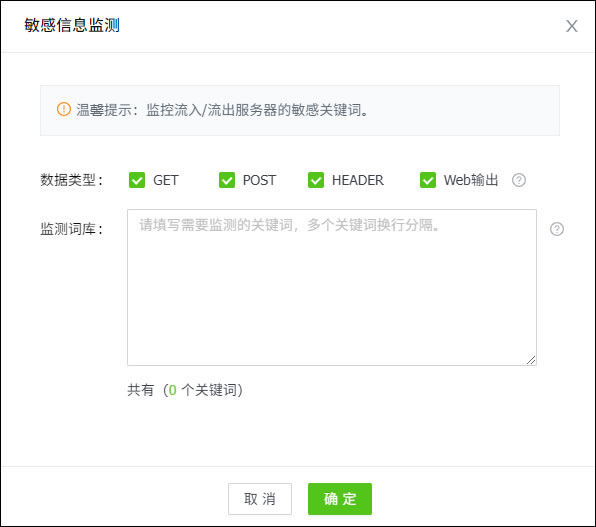This screenshot has width=596, height=527.
Task: Click the orange warning icon in tip banner
Action: [64, 110]
